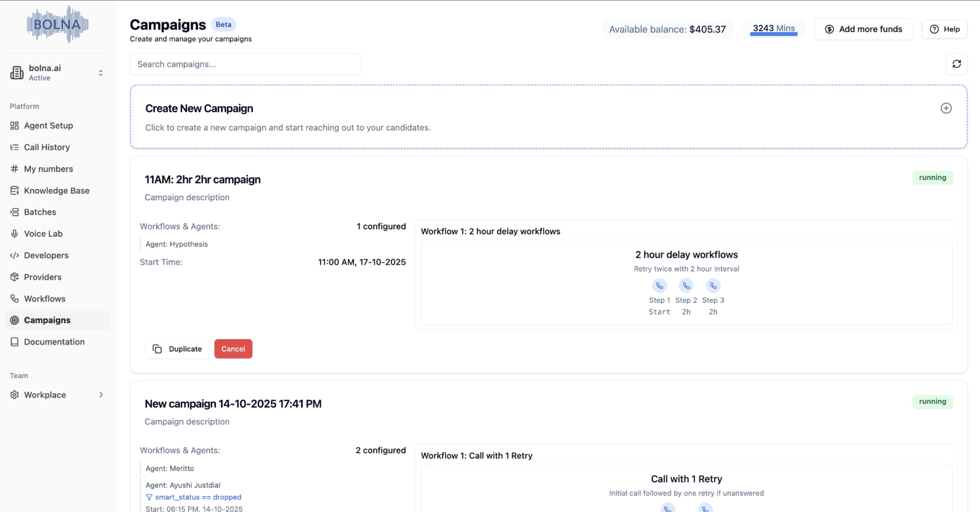Click the Step 1 phone icon
980x512 pixels.
(659, 285)
